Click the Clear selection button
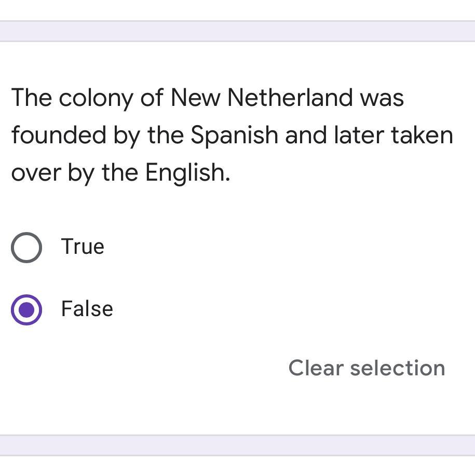 click(367, 368)
